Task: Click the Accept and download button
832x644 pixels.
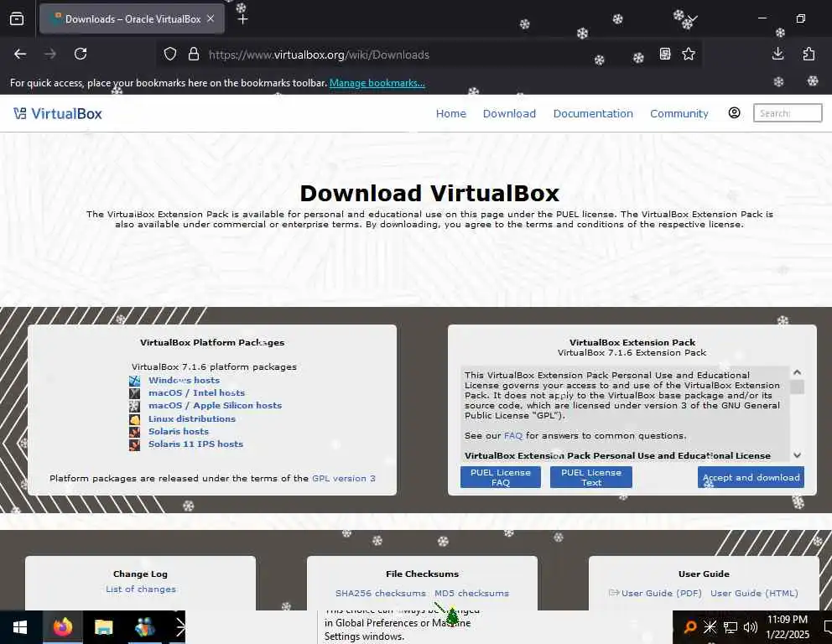Action: (x=751, y=477)
